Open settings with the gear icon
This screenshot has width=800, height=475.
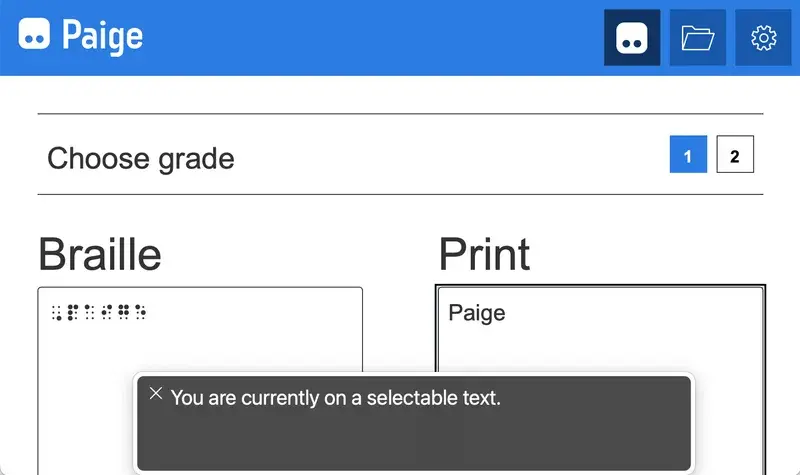click(x=763, y=38)
